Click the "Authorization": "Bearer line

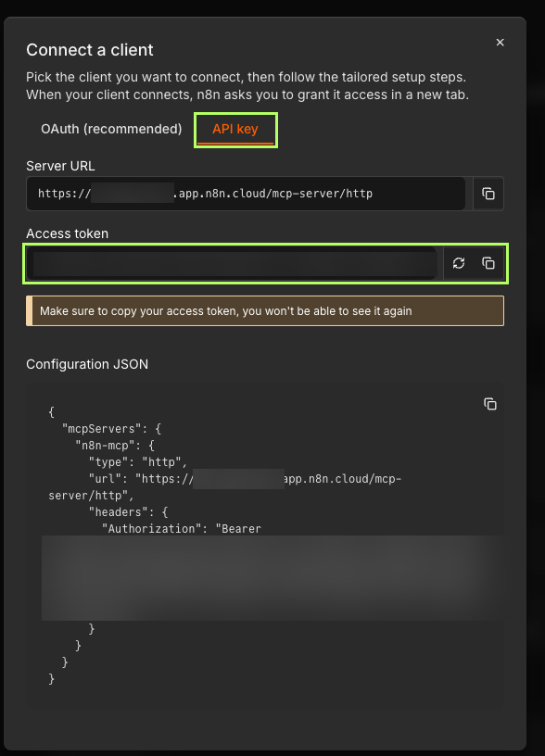[x=182, y=528]
